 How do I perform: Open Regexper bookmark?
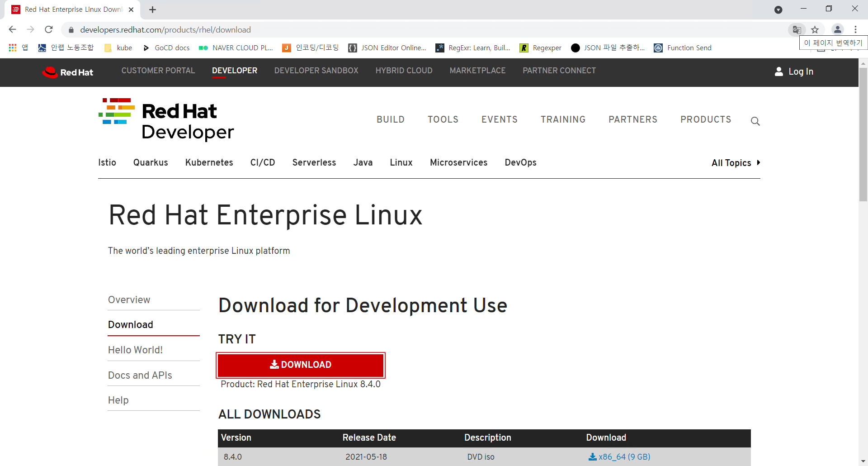point(541,48)
